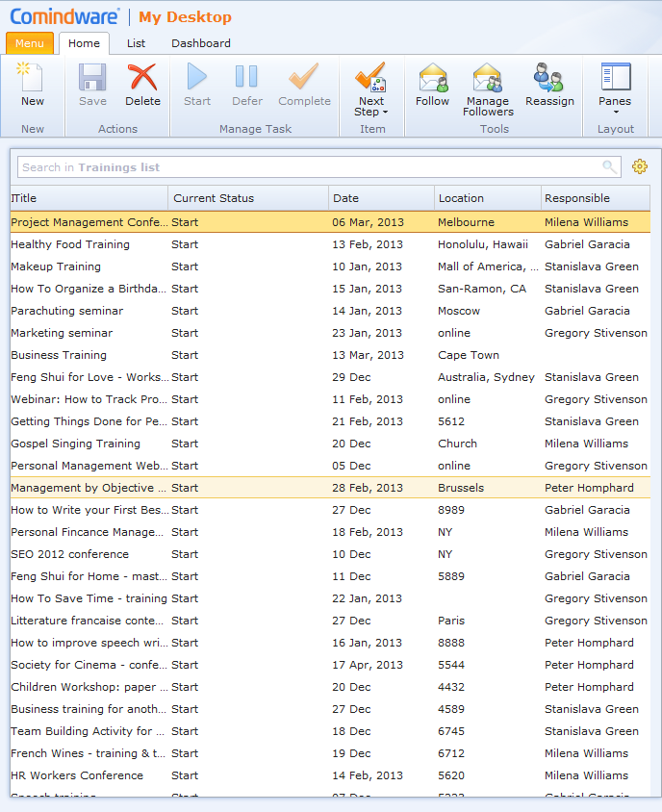Click the 17 Apr, 2013 date cell
This screenshot has height=812, width=662.
368,665
